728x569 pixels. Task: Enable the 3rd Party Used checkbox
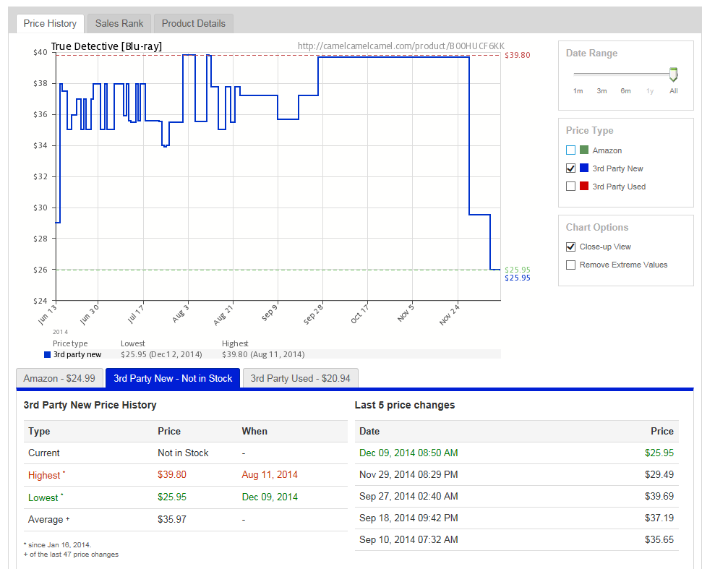[x=571, y=187]
